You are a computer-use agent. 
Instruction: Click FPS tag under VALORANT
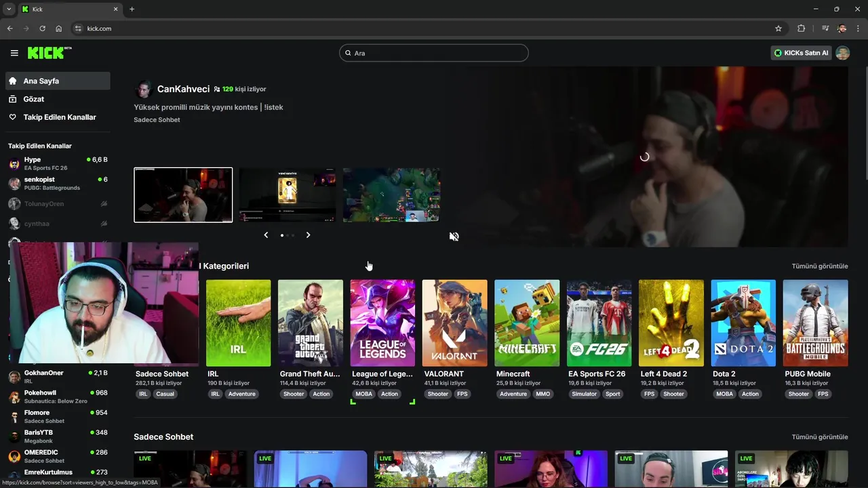(462, 394)
